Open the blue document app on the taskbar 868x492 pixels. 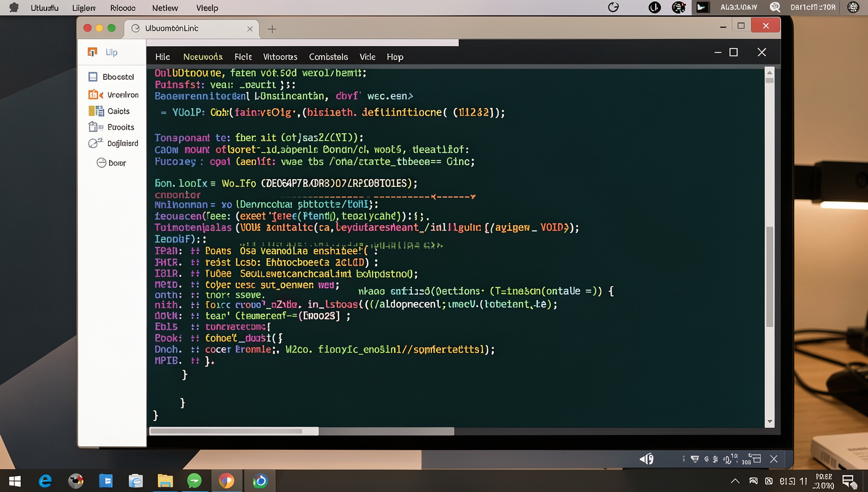coord(106,481)
